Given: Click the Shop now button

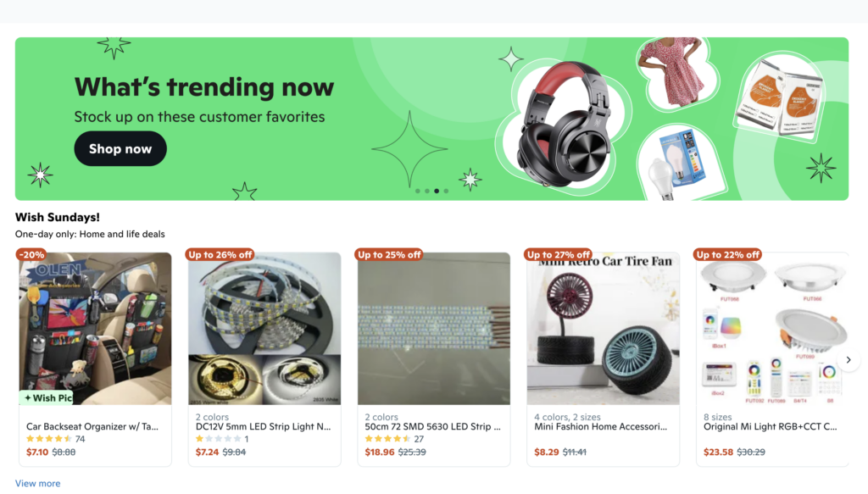Looking at the screenshot, I should pos(120,149).
